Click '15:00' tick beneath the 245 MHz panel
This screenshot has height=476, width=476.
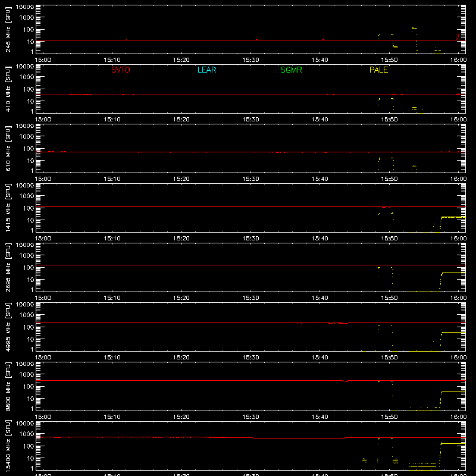43,60
